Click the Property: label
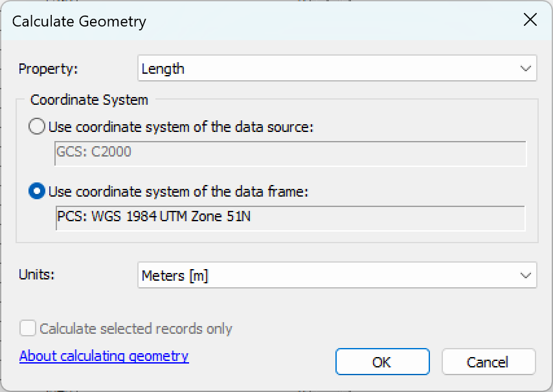553x392 pixels. coord(49,69)
